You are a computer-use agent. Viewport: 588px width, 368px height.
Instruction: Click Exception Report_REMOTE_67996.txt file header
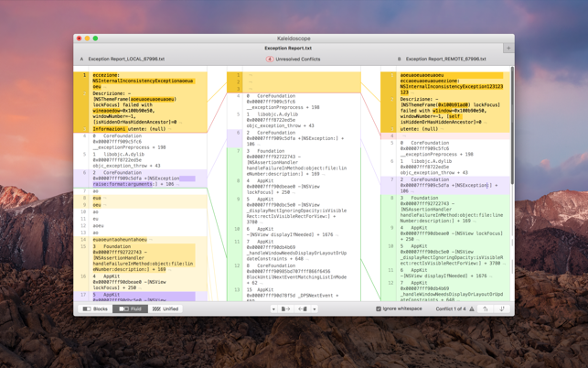tap(445, 59)
